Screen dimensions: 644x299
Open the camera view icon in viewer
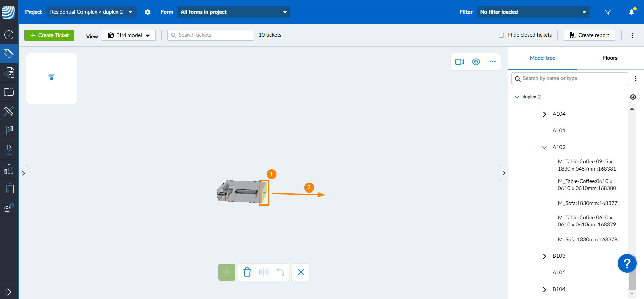click(460, 62)
